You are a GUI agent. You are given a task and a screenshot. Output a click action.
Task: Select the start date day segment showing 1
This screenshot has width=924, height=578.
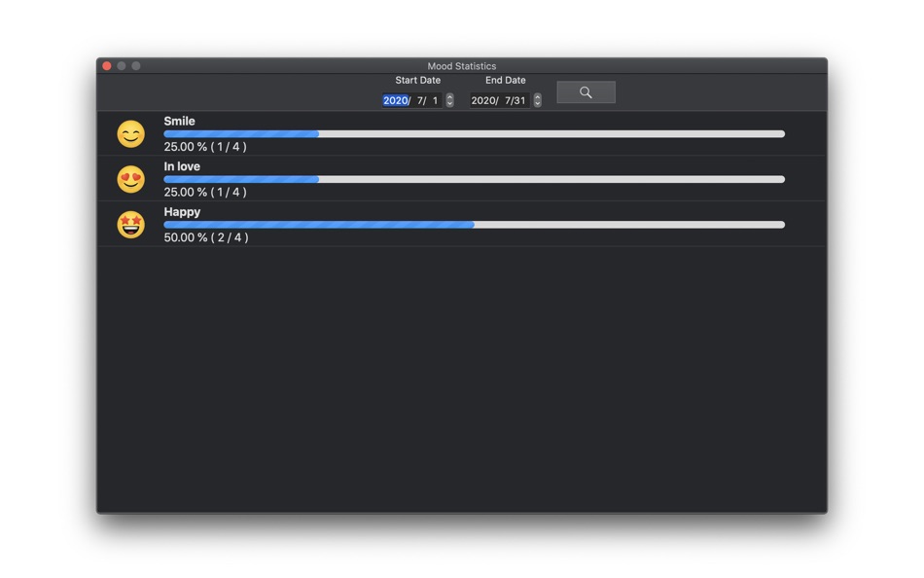[435, 99]
